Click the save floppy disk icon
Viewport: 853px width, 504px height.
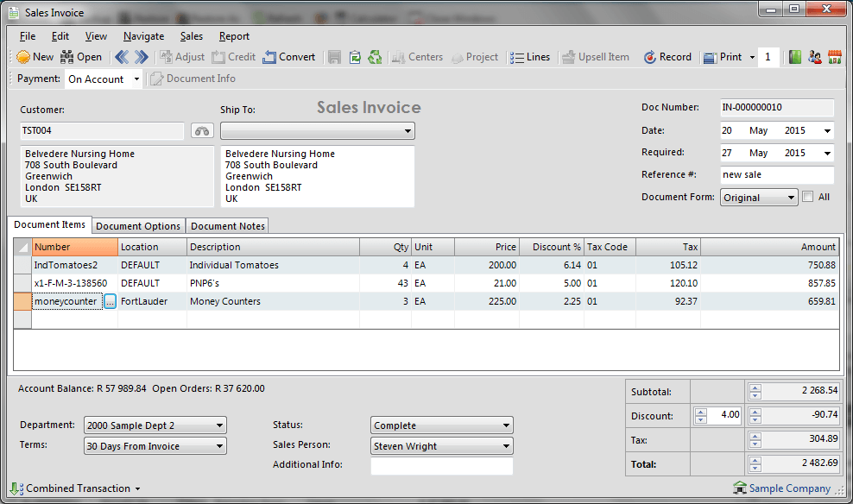click(335, 57)
